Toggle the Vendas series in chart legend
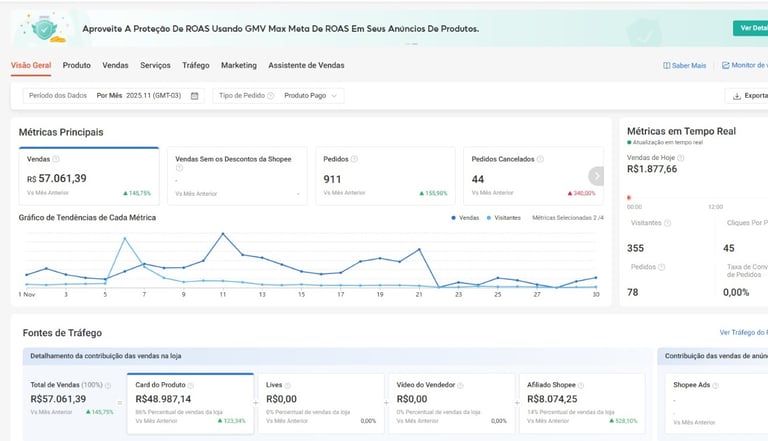This screenshot has width=768, height=441. point(465,217)
